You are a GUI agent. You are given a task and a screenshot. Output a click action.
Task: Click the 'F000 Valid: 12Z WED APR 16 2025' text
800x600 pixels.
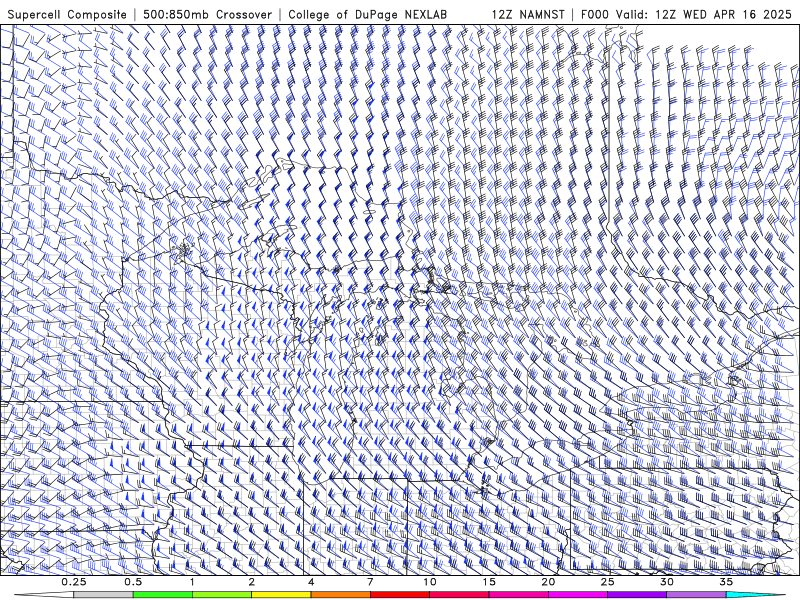tap(686, 15)
